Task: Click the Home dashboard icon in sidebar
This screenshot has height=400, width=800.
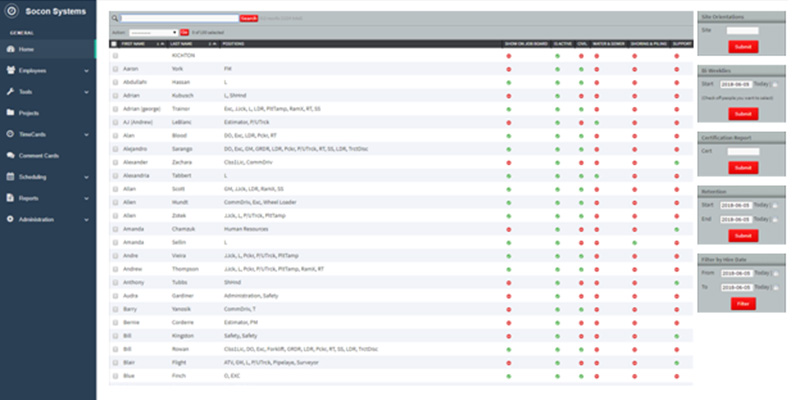Action: (x=10, y=49)
